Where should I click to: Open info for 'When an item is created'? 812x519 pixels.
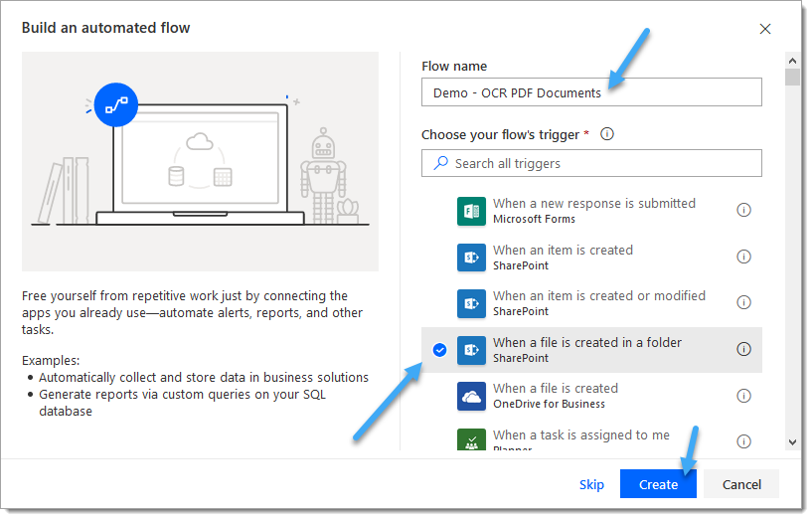(x=743, y=257)
